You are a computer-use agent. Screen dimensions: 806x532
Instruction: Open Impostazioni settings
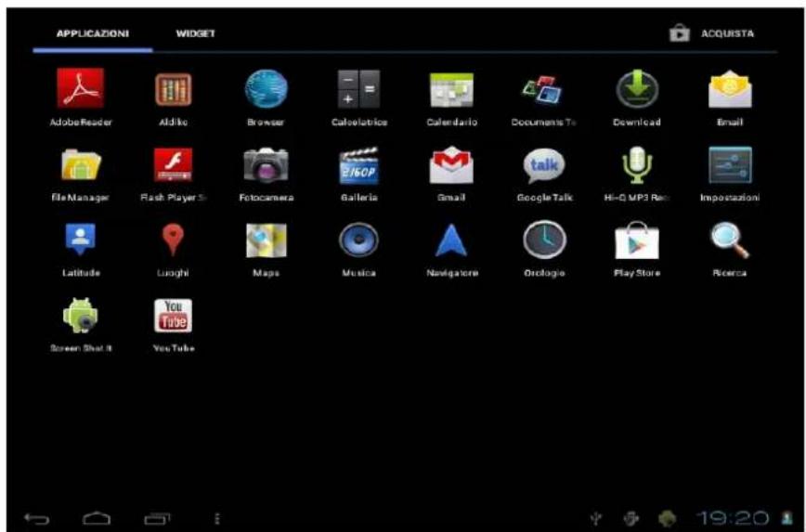(x=730, y=174)
